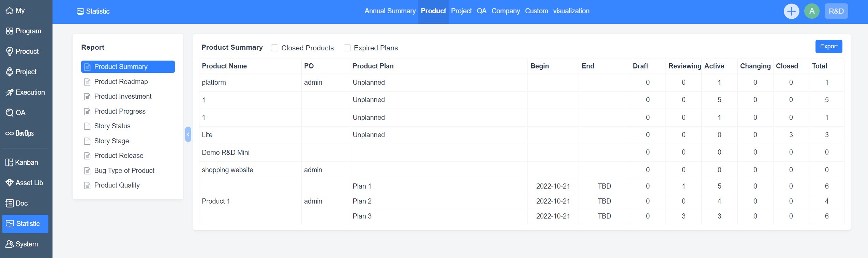868x258 pixels.
Task: Enable the Closed Products checkbox
Action: 274,48
